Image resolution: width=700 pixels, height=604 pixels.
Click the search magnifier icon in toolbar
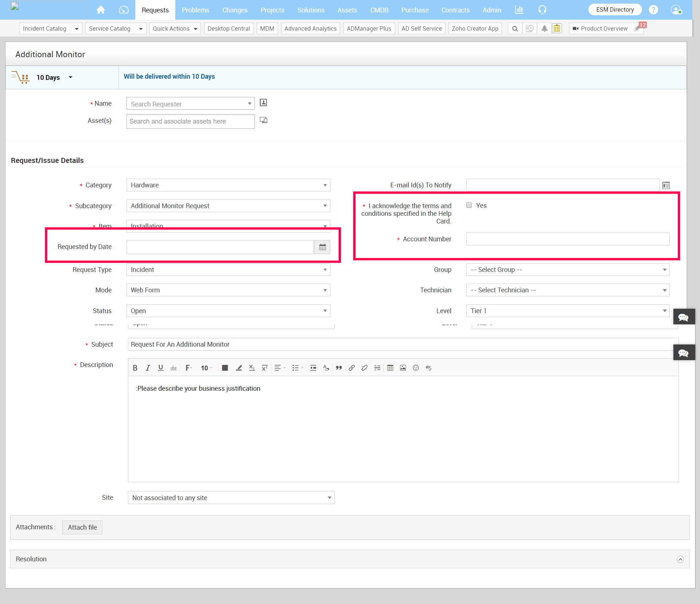point(515,28)
